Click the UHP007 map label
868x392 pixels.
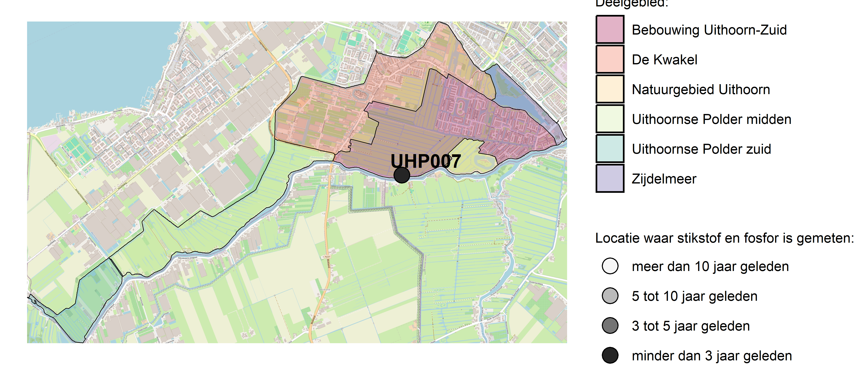pyautogui.click(x=426, y=161)
